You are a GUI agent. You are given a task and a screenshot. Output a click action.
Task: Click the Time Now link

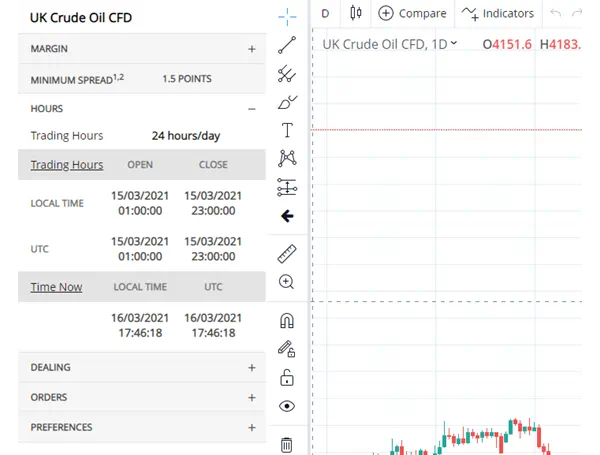pyautogui.click(x=56, y=287)
